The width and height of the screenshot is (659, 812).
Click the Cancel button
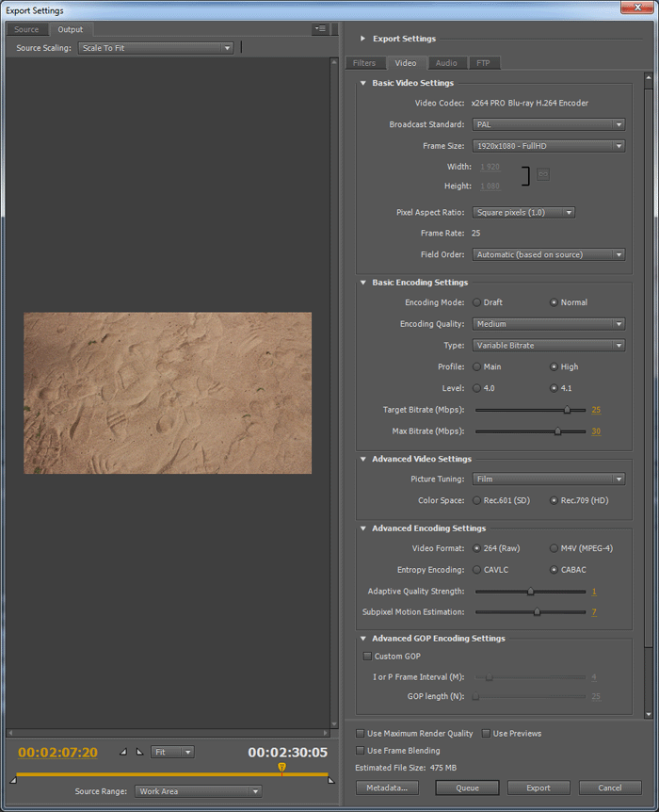point(610,788)
